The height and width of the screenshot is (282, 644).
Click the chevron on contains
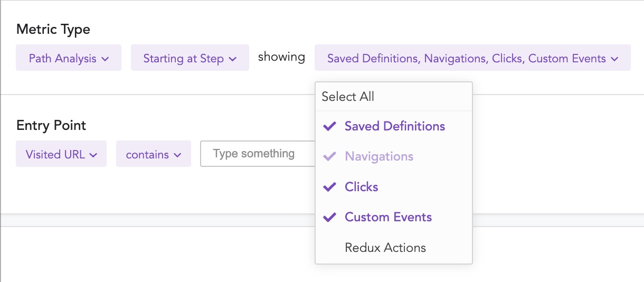click(177, 155)
